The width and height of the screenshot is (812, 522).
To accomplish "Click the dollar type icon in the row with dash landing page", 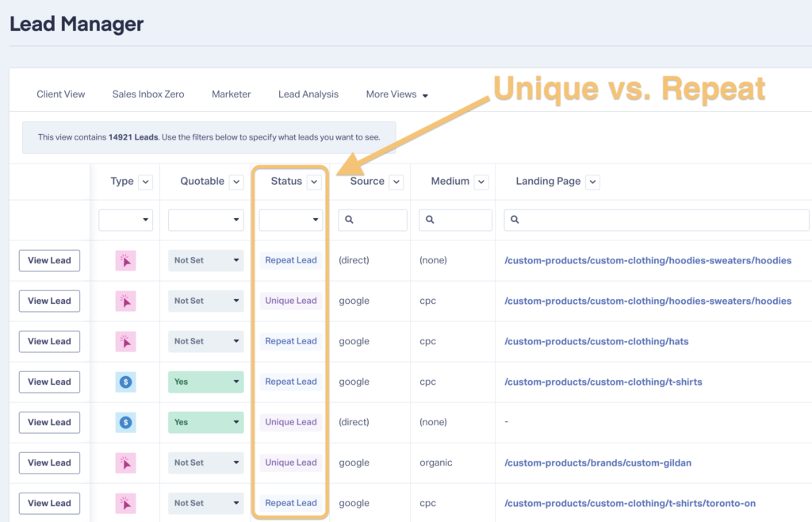I will point(125,422).
